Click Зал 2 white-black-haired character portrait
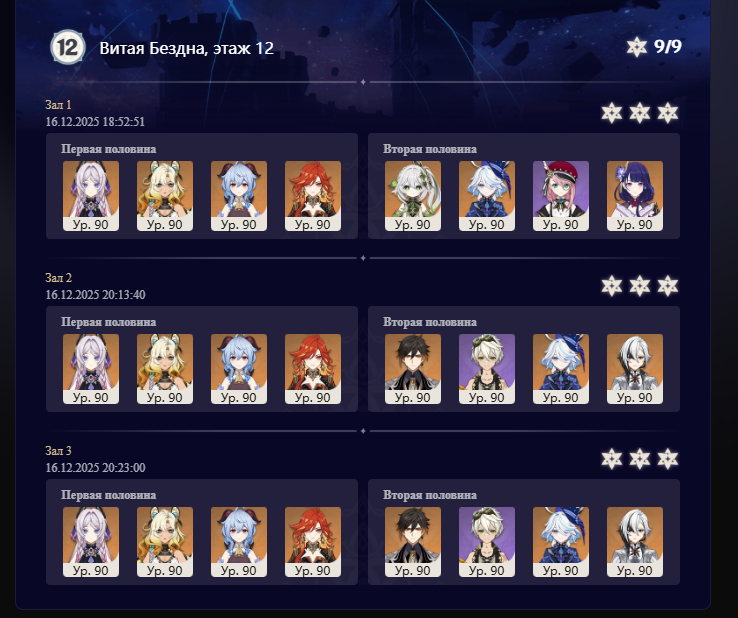Viewport: 738px width, 618px height. point(635,369)
